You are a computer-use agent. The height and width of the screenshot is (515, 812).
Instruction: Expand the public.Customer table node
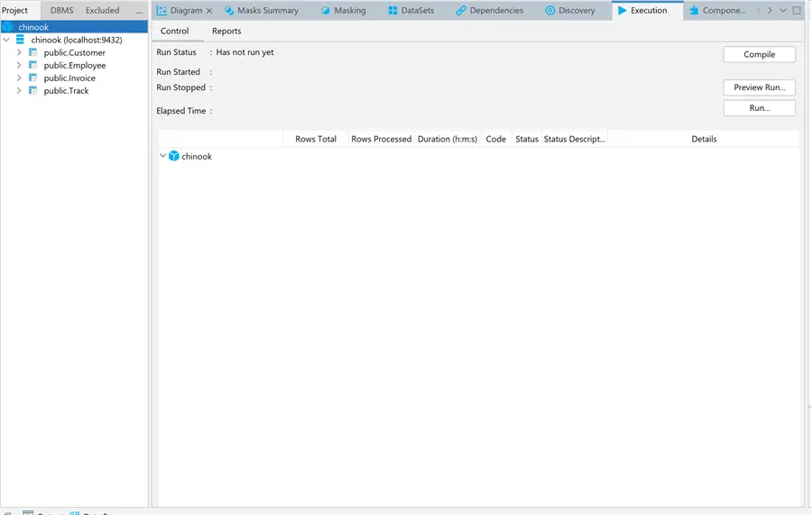tap(19, 52)
